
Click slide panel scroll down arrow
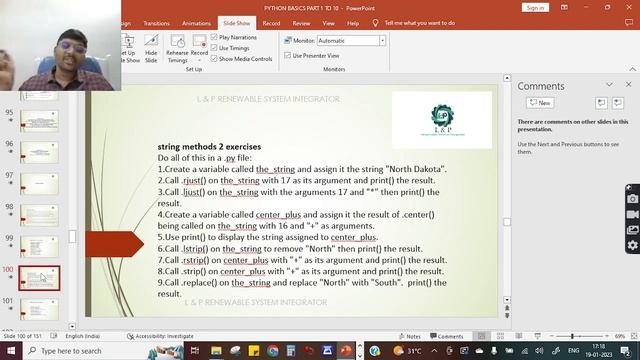tap(72, 327)
